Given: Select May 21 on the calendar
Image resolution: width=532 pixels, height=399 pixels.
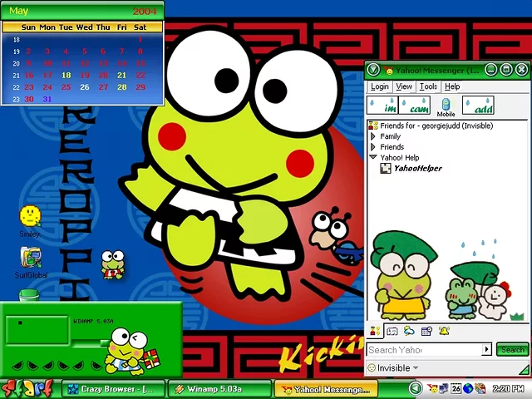Looking at the screenshot, I should 122,76.
